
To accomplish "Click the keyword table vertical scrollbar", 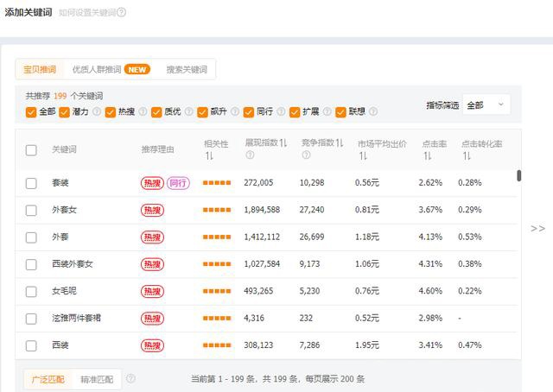I will [518, 175].
